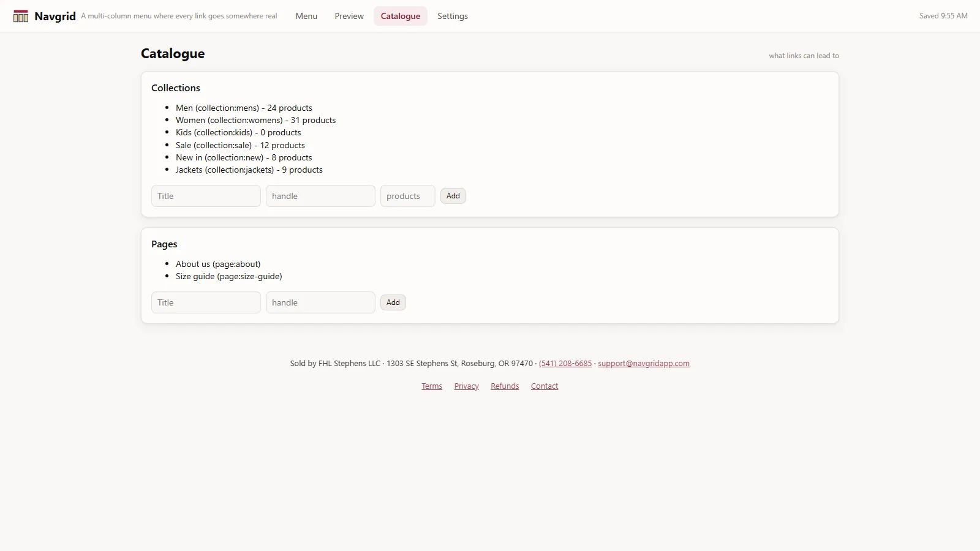Visit the Refunds footer link
This screenshot has width=980, height=551.
pyautogui.click(x=505, y=386)
